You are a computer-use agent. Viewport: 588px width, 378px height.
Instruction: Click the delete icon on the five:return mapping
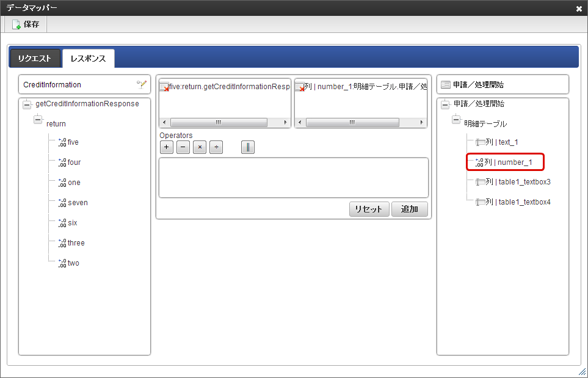(164, 87)
